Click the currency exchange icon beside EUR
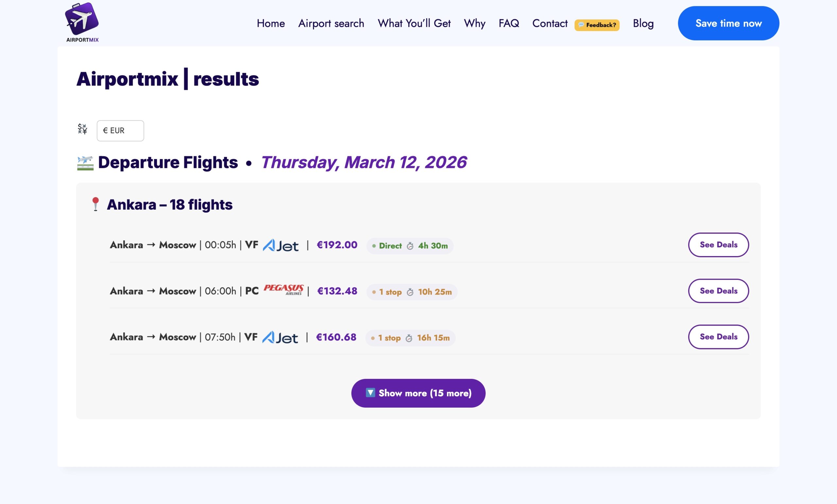Image resolution: width=837 pixels, height=504 pixels. click(82, 130)
